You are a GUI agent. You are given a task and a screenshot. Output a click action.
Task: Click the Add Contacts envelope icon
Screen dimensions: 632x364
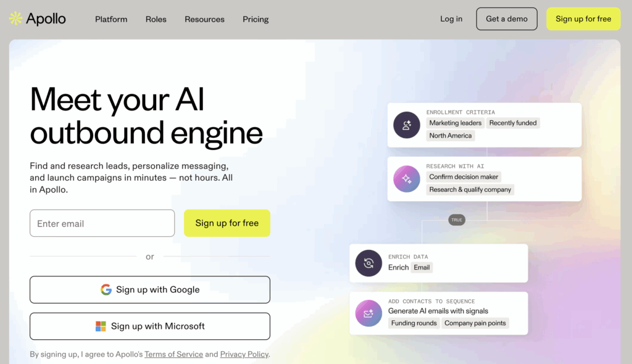point(368,313)
